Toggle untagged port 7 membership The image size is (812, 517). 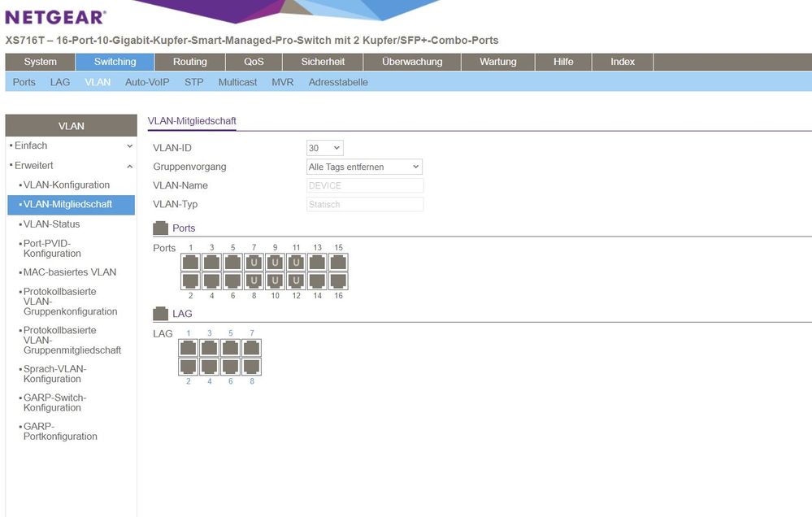click(254, 263)
